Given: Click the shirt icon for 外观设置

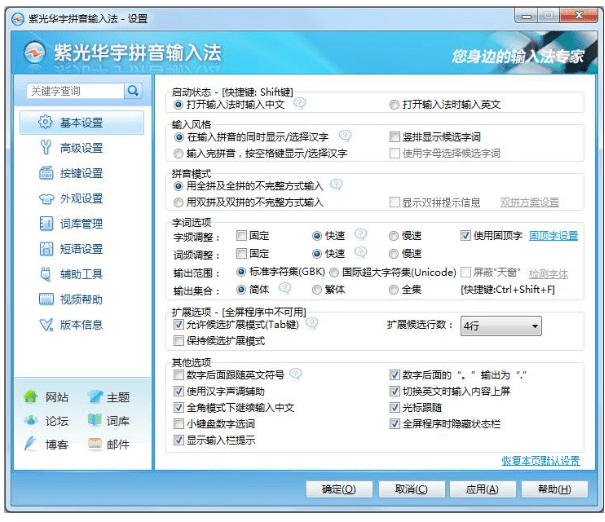Looking at the screenshot, I should tap(46, 199).
